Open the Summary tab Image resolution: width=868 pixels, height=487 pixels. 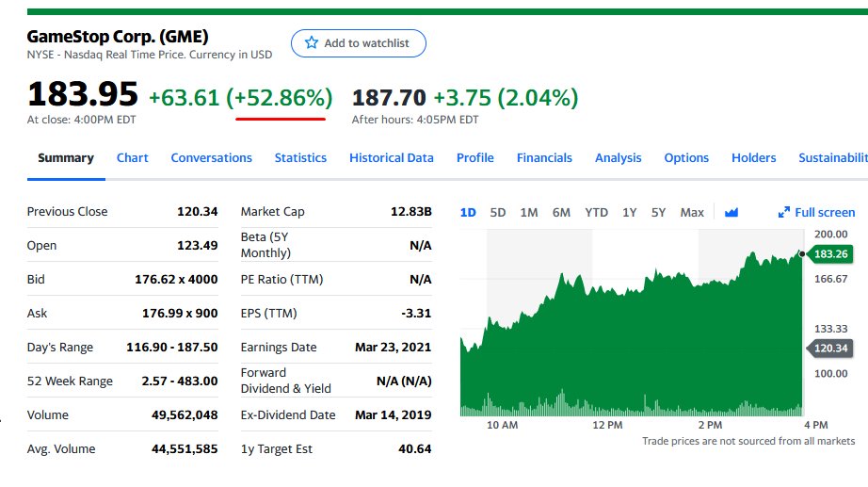point(66,158)
